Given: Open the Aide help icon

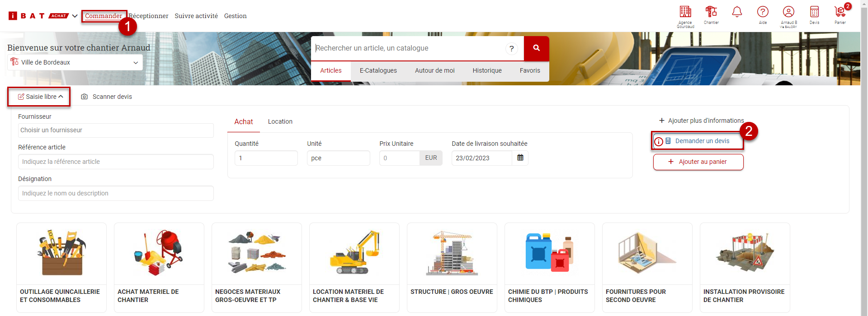Looking at the screenshot, I should pos(763,12).
